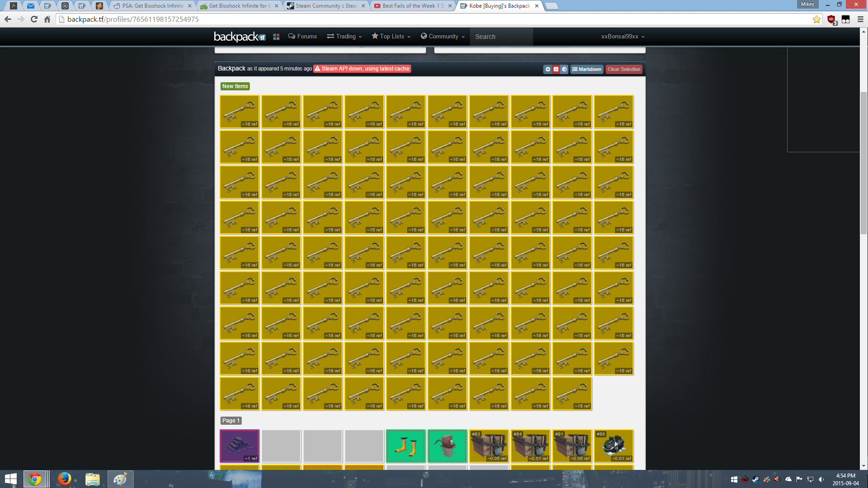Viewport: 868px width, 488px height.
Task: Click the Mikey profile button
Action: pyautogui.click(x=808, y=4)
